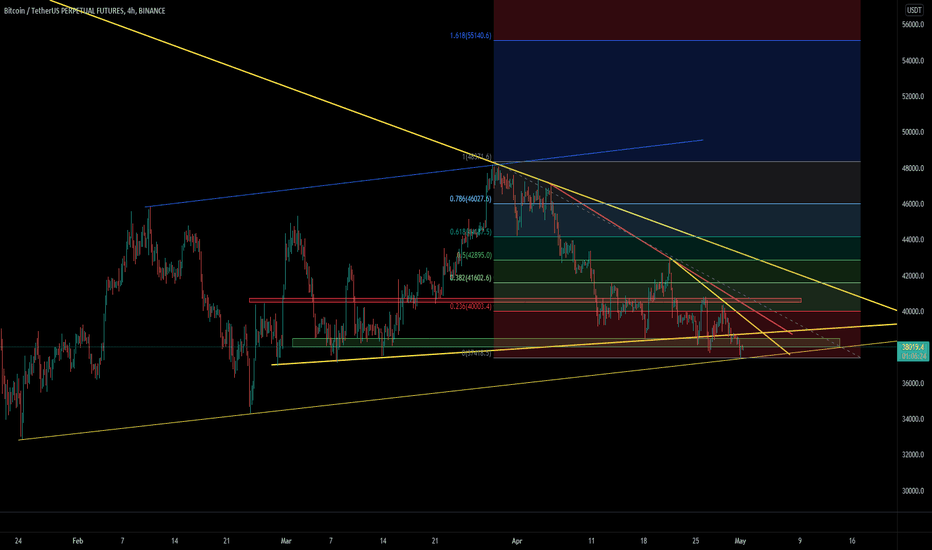Click the 25 date label on time axis
This screenshot has width=932, height=550.
[x=696, y=541]
